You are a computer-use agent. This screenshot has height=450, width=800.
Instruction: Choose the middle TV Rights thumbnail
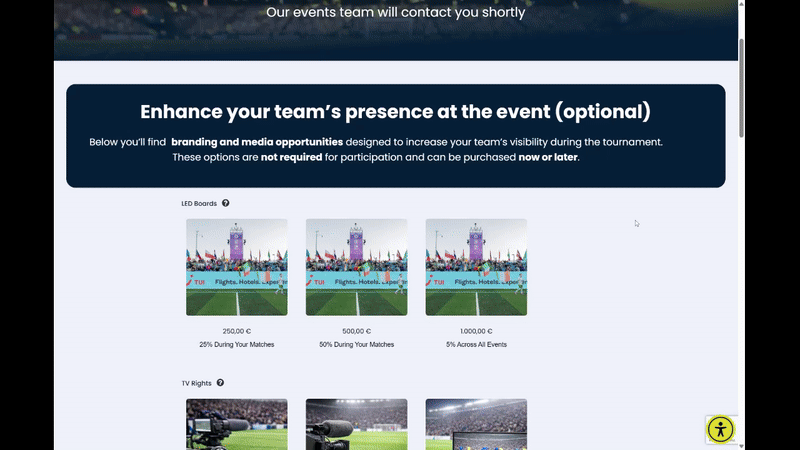pyautogui.click(x=356, y=424)
